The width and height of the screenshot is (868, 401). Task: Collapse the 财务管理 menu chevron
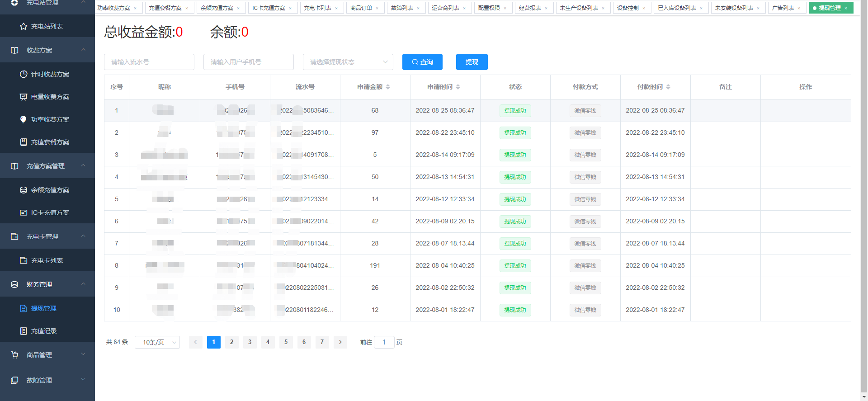83,283
